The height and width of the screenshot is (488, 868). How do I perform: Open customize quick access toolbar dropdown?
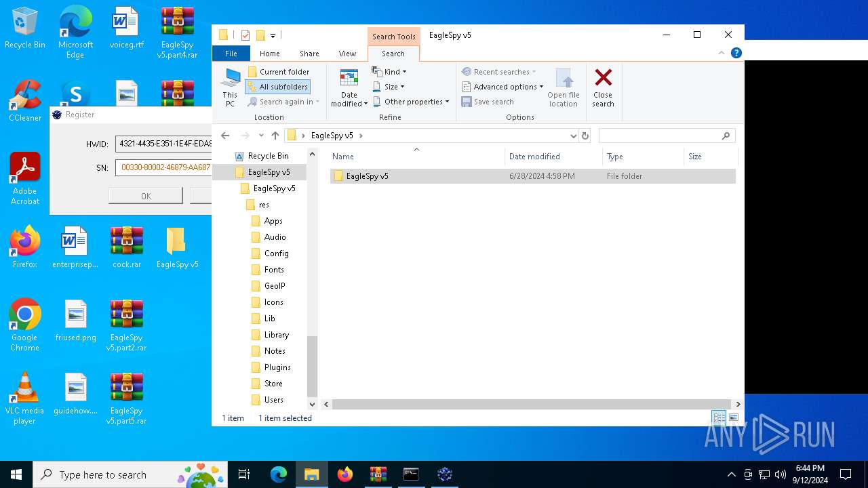(273, 35)
